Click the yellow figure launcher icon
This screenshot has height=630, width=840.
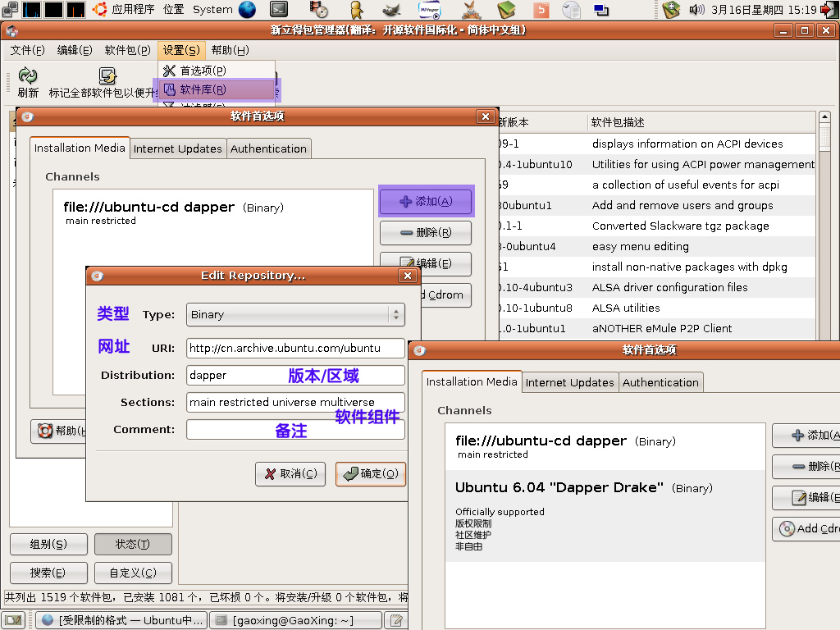(x=356, y=9)
